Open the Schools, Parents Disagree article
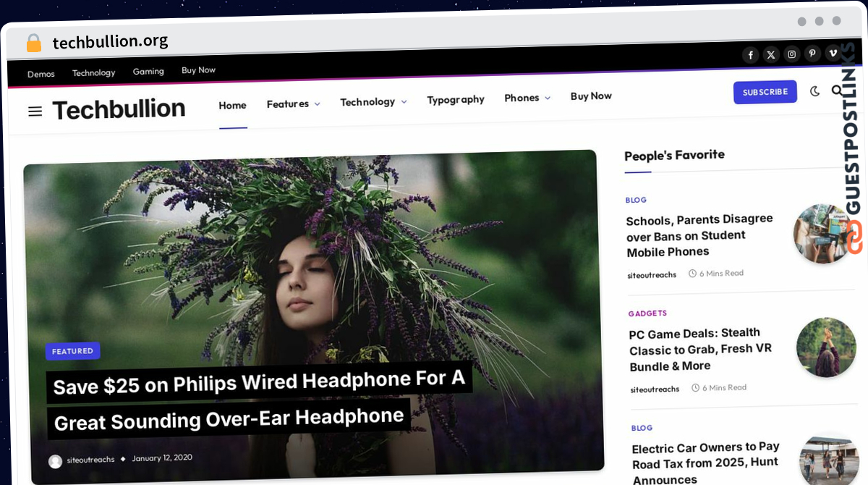This screenshot has height=485, width=868. [x=699, y=235]
